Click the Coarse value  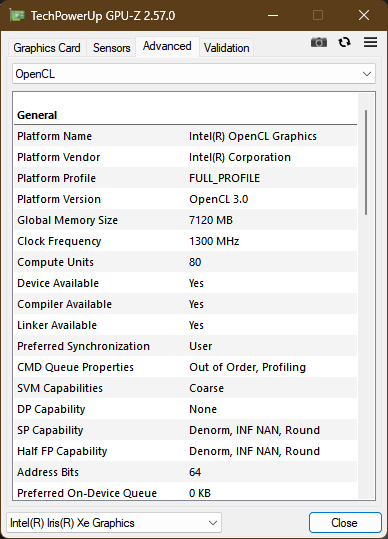(206, 388)
